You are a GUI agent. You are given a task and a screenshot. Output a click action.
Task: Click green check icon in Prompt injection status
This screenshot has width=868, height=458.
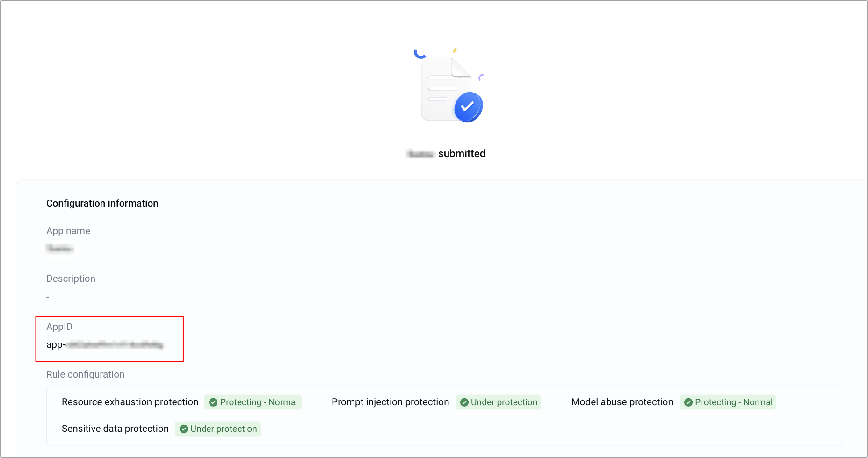[x=464, y=402]
